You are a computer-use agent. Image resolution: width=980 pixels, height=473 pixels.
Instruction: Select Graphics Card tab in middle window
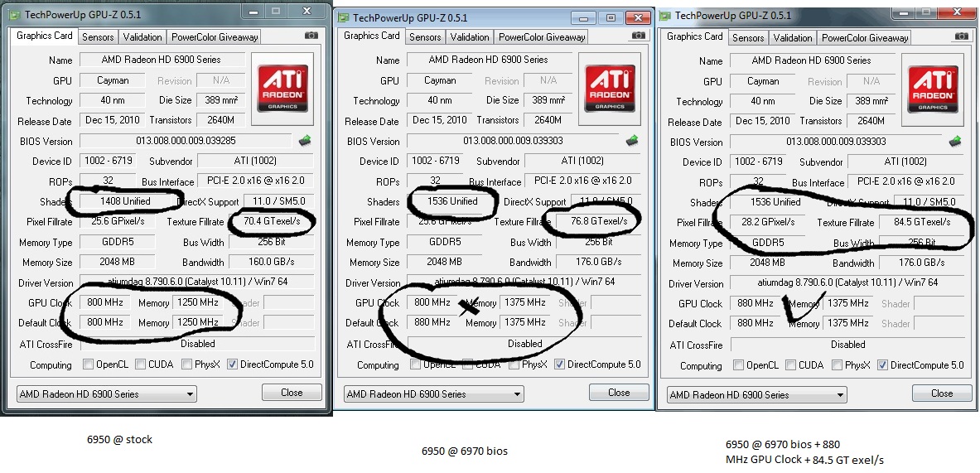pos(371,36)
